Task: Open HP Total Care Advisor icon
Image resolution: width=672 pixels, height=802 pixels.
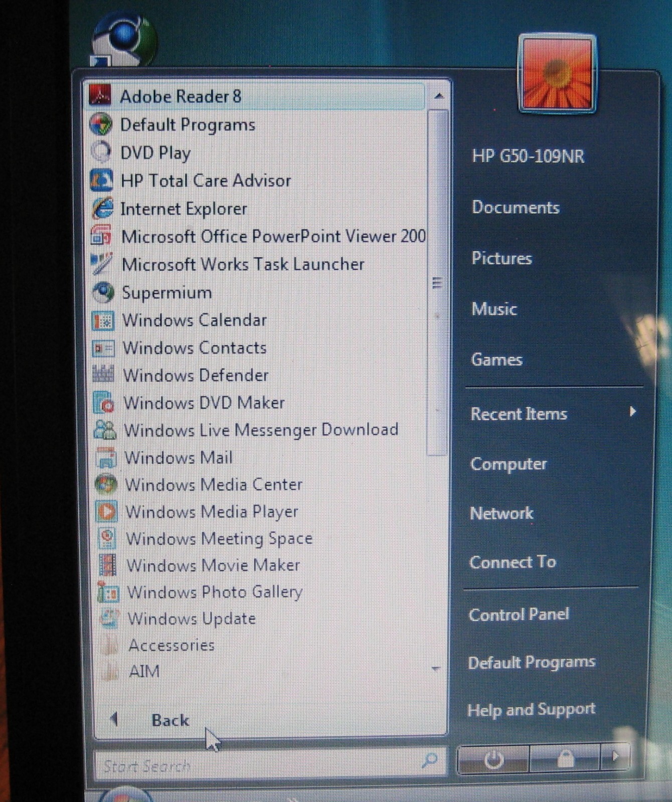Action: click(x=102, y=180)
